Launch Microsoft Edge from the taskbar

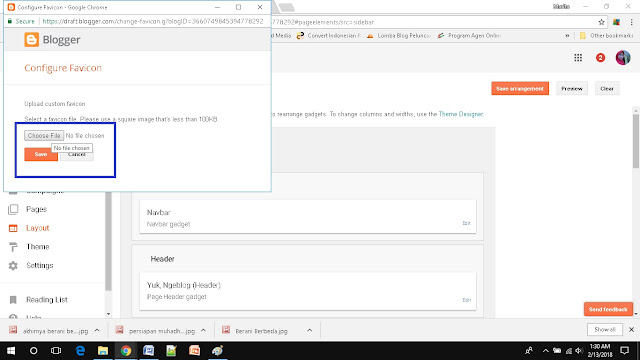click(80, 351)
